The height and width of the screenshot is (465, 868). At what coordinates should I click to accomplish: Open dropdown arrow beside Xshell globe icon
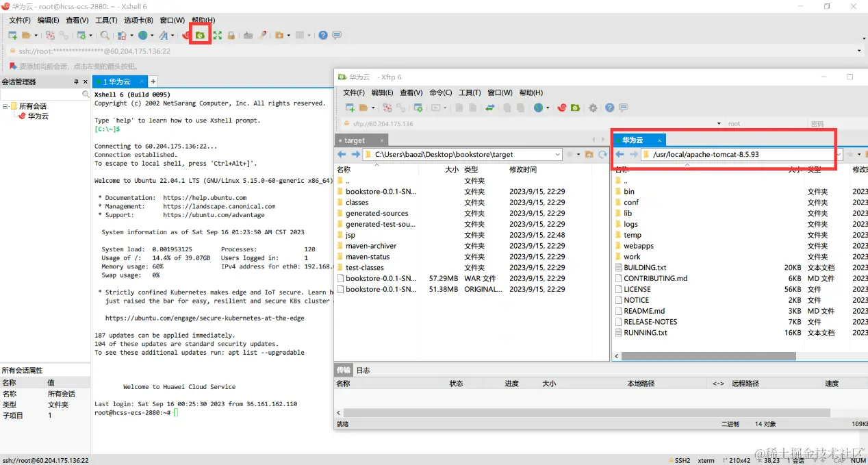tap(152, 35)
